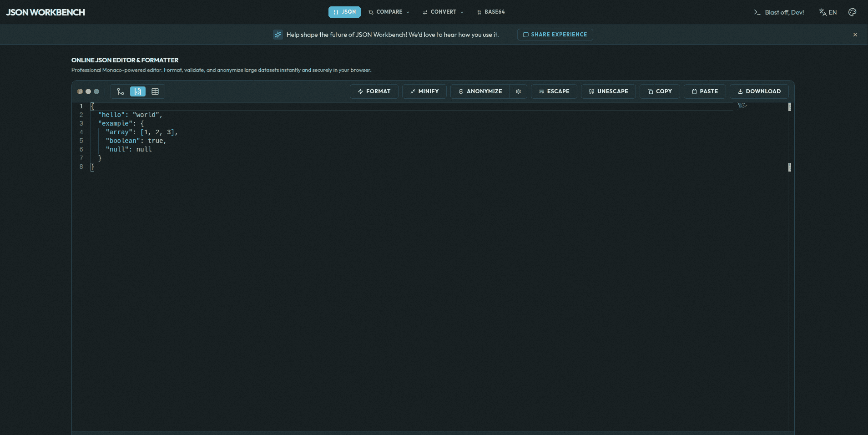The image size is (868, 435).
Task: Click the "hello": "world" line
Action: (130, 115)
